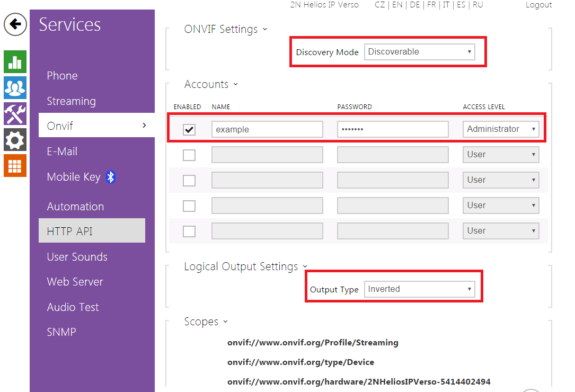Image resolution: width=575 pixels, height=392 pixels.
Task: Open the green Status chart icon
Action: coord(15,62)
